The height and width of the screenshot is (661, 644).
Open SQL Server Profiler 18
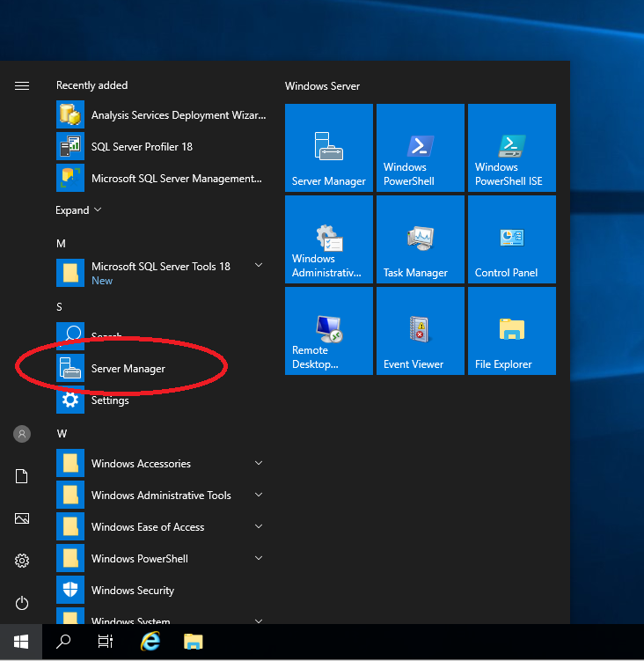pos(162,146)
